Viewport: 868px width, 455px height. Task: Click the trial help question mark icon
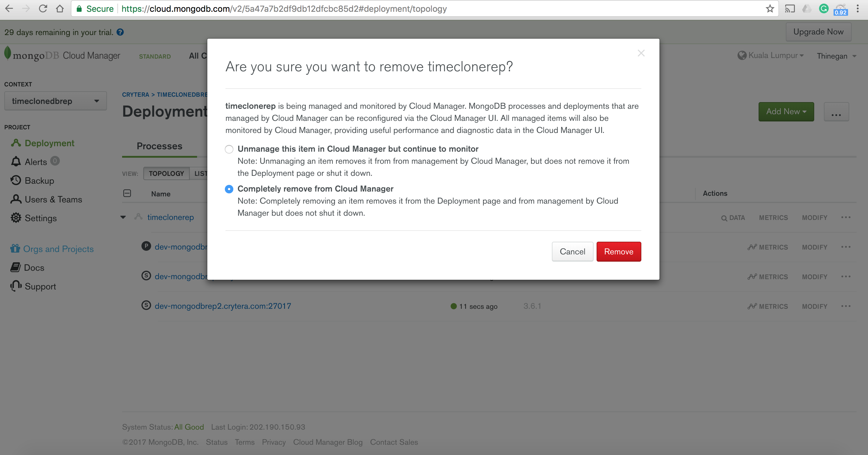(x=120, y=32)
